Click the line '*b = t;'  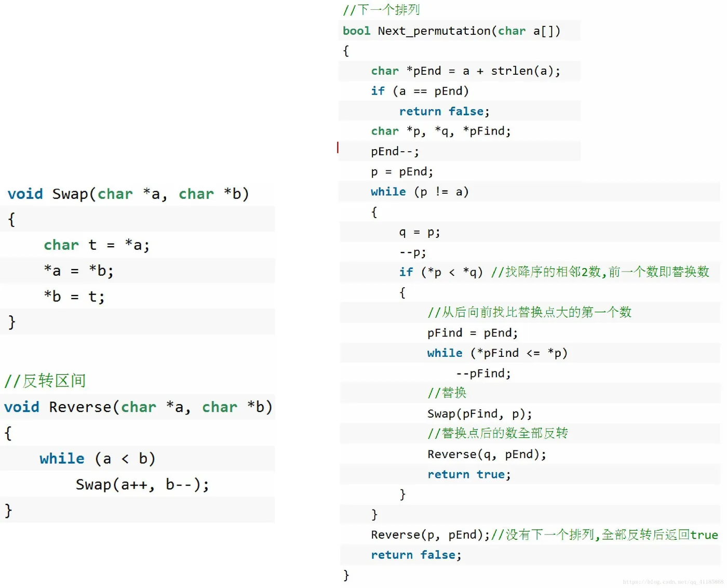[x=74, y=296]
